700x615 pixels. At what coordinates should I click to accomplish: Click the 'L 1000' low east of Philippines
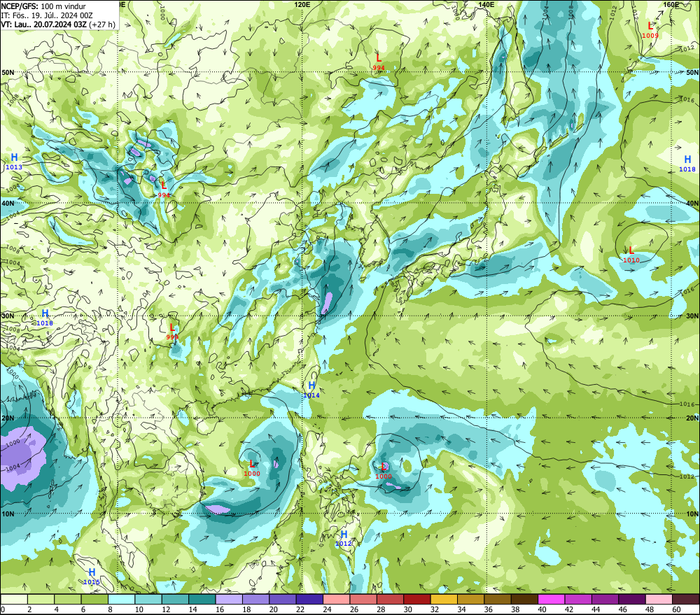pos(384,471)
